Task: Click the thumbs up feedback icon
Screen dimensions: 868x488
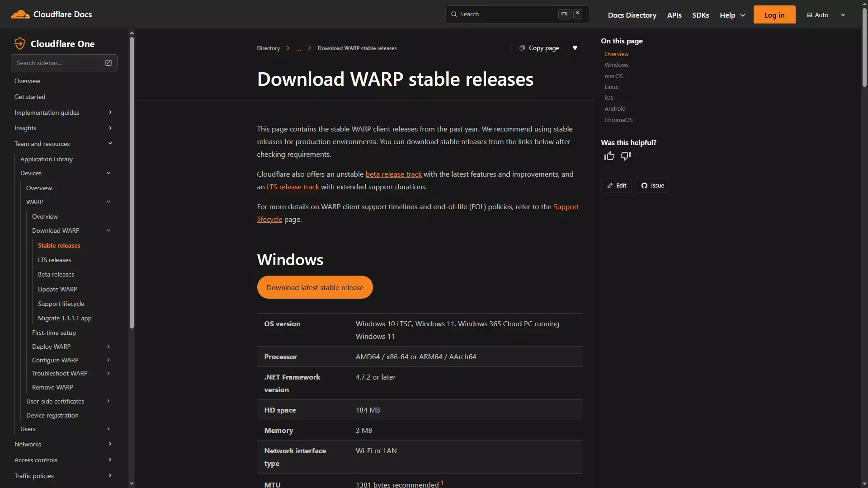Action: (x=609, y=156)
